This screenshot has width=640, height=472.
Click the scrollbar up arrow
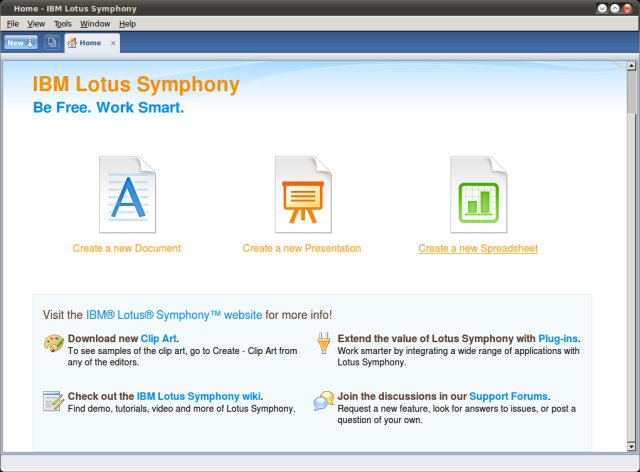click(x=631, y=65)
